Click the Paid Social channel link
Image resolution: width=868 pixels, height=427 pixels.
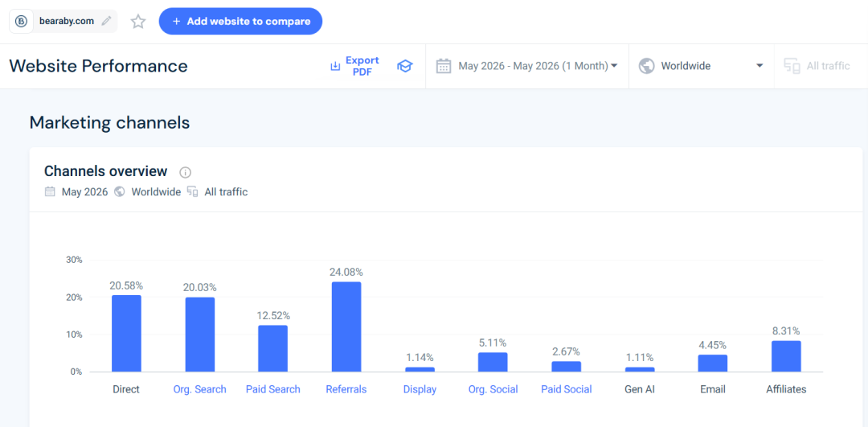point(567,389)
